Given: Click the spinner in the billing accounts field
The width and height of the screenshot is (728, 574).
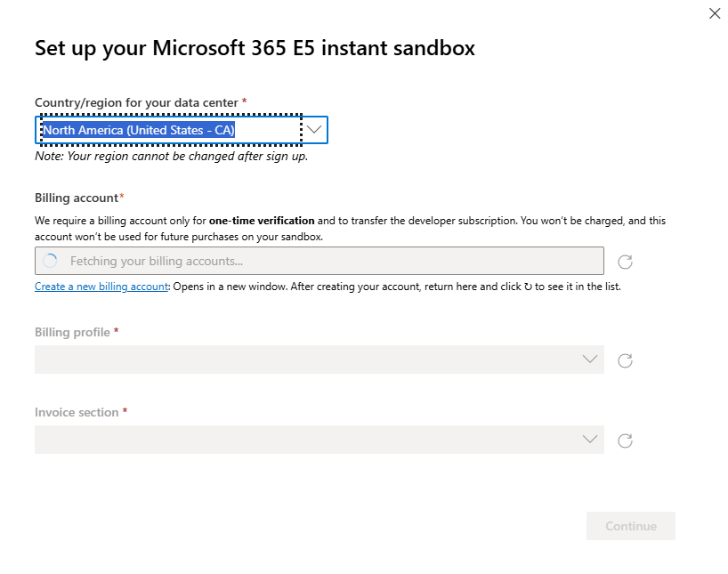Looking at the screenshot, I should [x=50, y=261].
